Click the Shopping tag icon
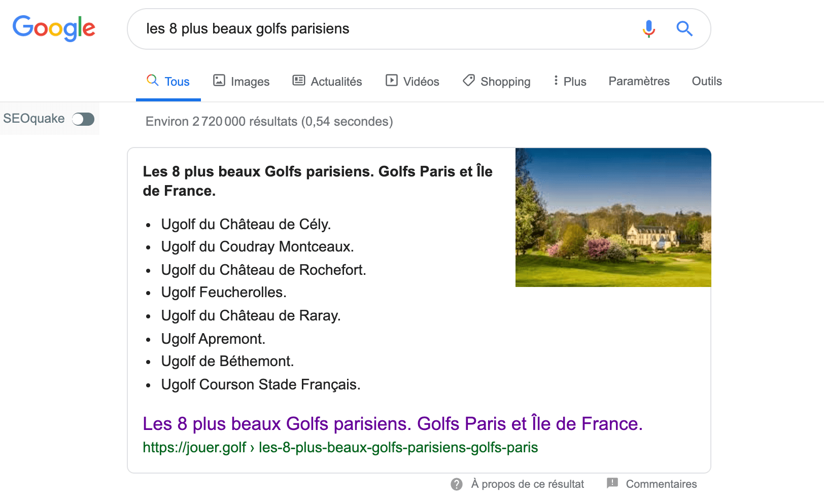The image size is (824, 504). 469,81
